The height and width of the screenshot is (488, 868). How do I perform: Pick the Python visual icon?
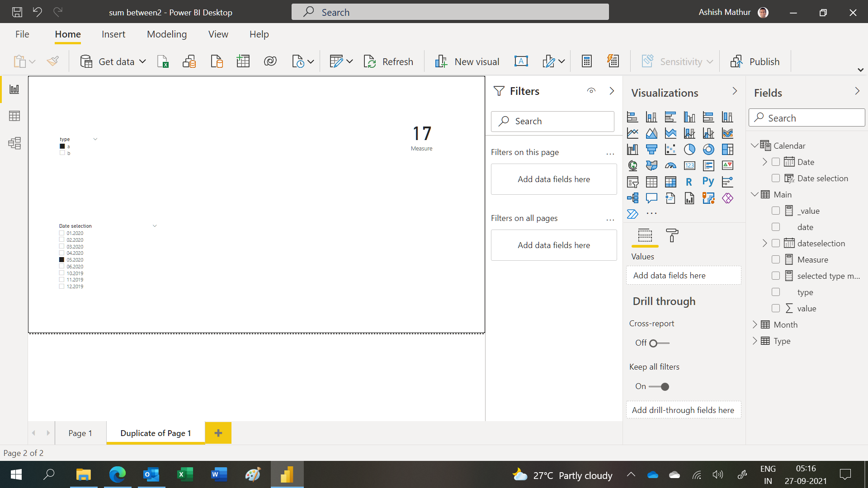(708, 182)
